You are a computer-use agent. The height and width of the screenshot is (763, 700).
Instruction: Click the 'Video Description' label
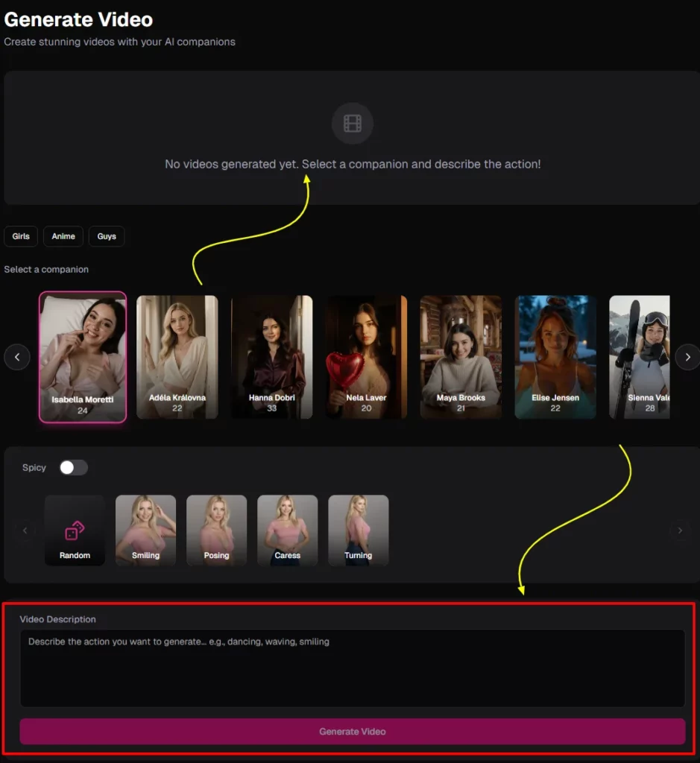(x=57, y=619)
